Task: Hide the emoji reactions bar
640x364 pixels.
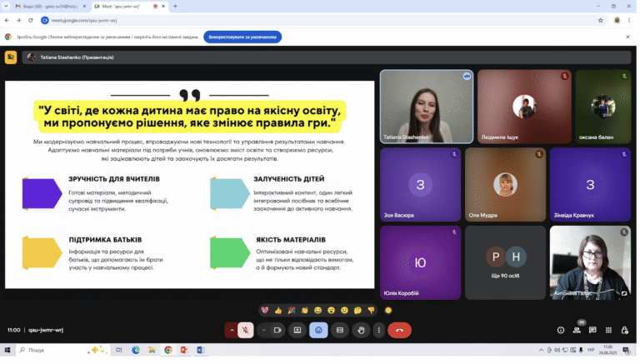Action: click(320, 332)
